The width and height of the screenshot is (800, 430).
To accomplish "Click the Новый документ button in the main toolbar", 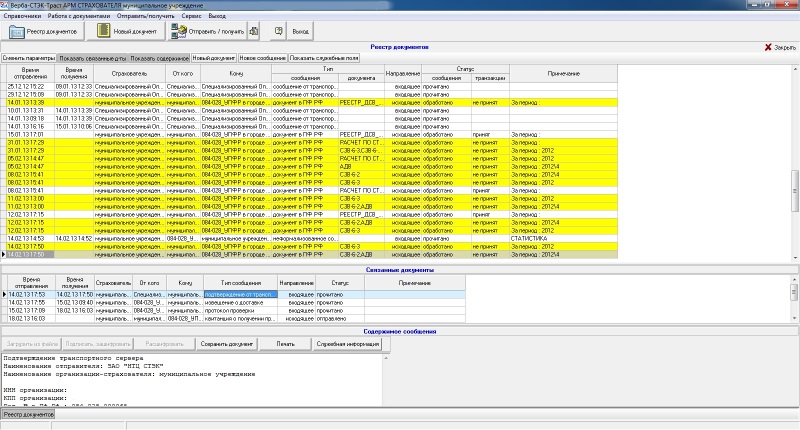I will coord(126,31).
